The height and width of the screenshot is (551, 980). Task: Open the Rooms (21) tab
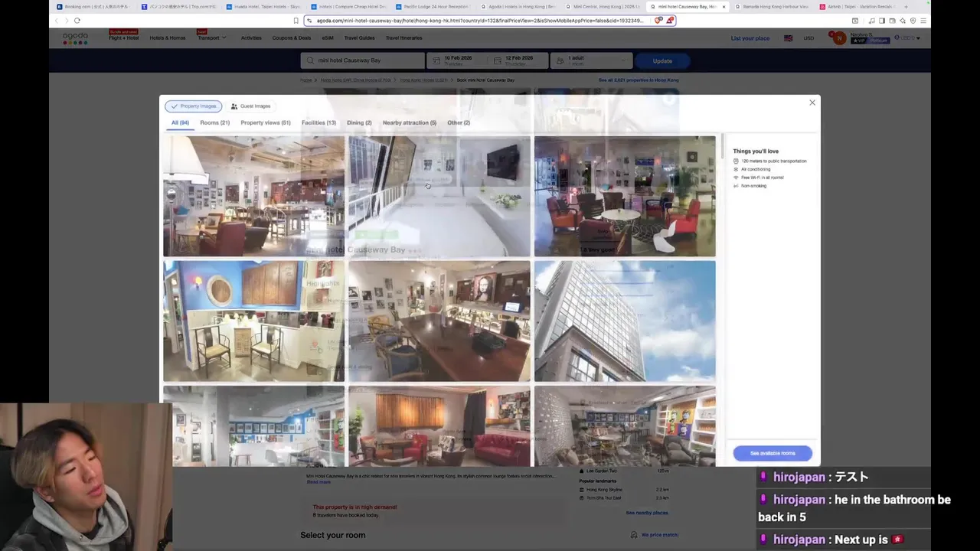point(214,122)
